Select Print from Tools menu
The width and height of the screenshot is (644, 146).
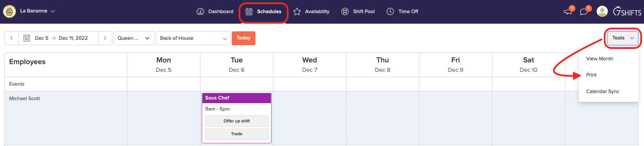[591, 75]
